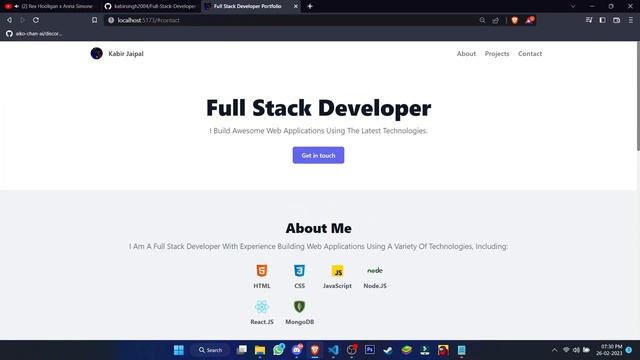Click the HTML5 skill icon
This screenshot has width=640, height=360.
coord(262,271)
